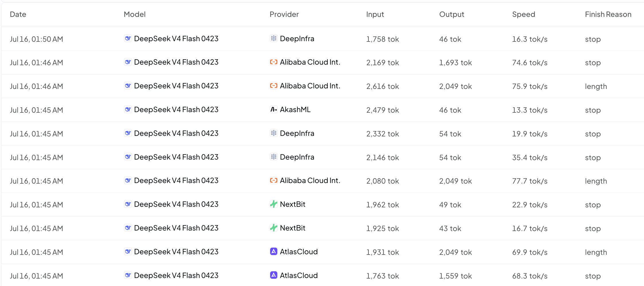Click the 13.3 tok/s speed value

[530, 110]
